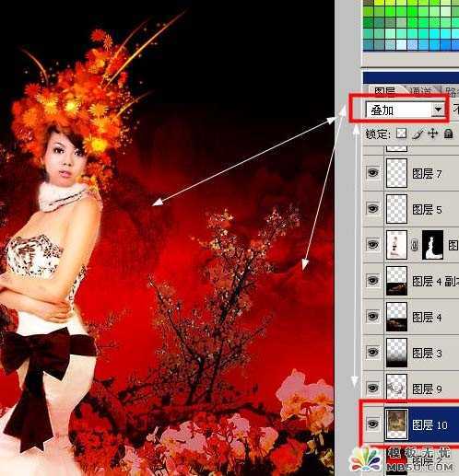Click the 图层 9 layer thumbnail

click(396, 388)
